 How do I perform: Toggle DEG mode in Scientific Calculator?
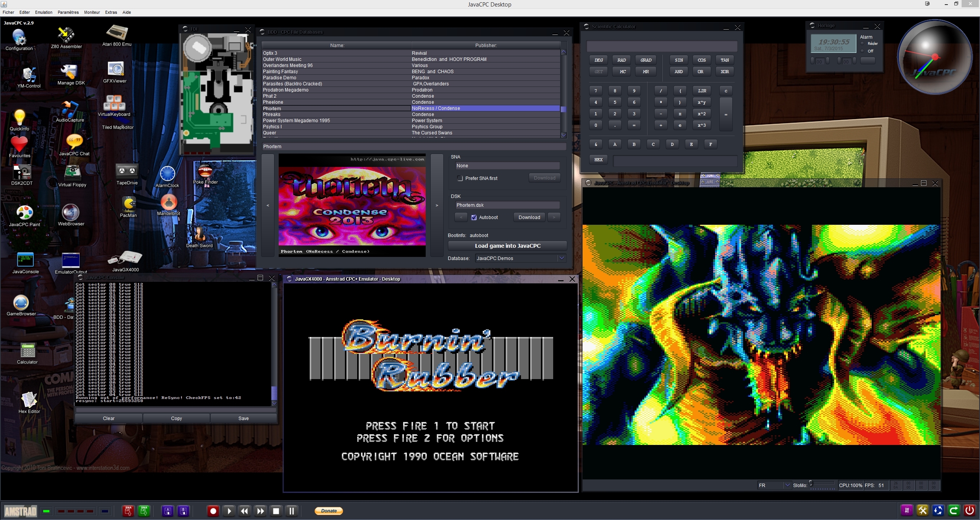tap(598, 60)
